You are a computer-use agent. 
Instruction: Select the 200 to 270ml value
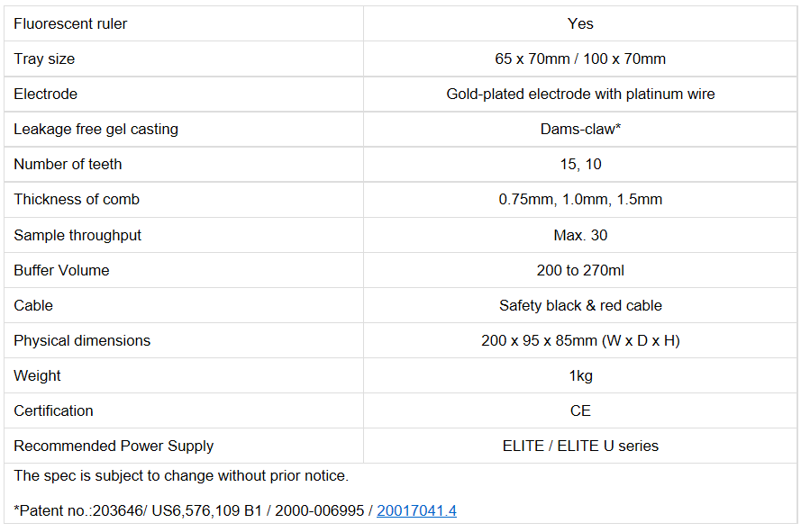coord(580,270)
